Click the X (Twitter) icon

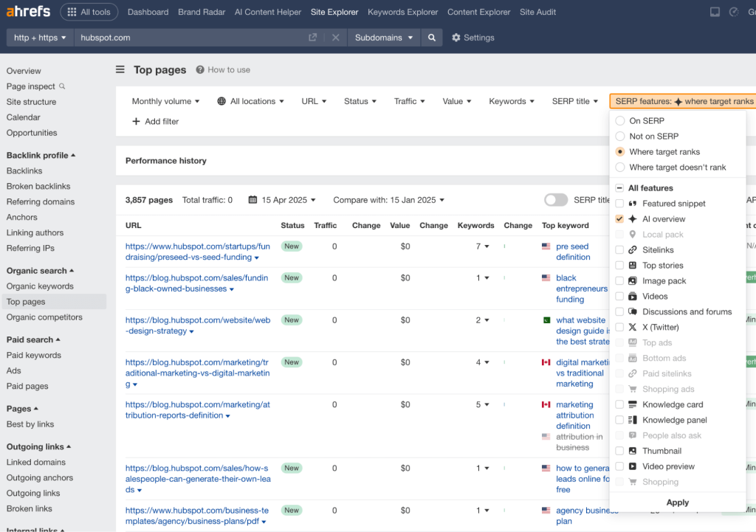click(x=633, y=327)
